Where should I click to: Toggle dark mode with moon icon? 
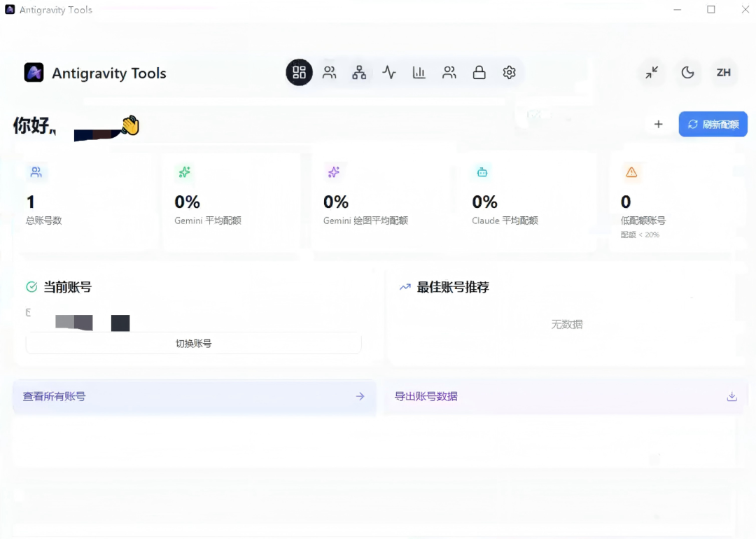point(687,72)
